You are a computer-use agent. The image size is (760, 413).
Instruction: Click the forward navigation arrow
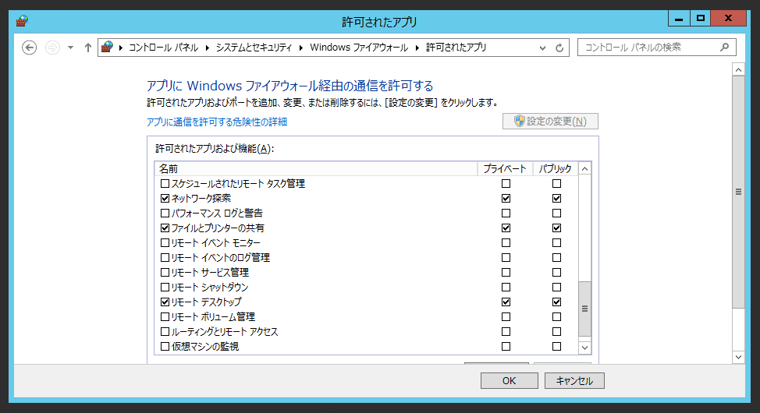click(52, 48)
